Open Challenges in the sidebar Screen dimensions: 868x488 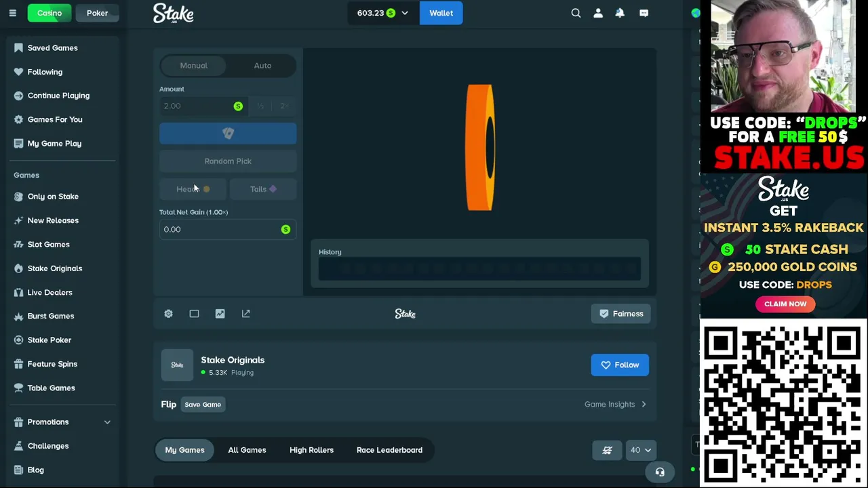pos(47,446)
